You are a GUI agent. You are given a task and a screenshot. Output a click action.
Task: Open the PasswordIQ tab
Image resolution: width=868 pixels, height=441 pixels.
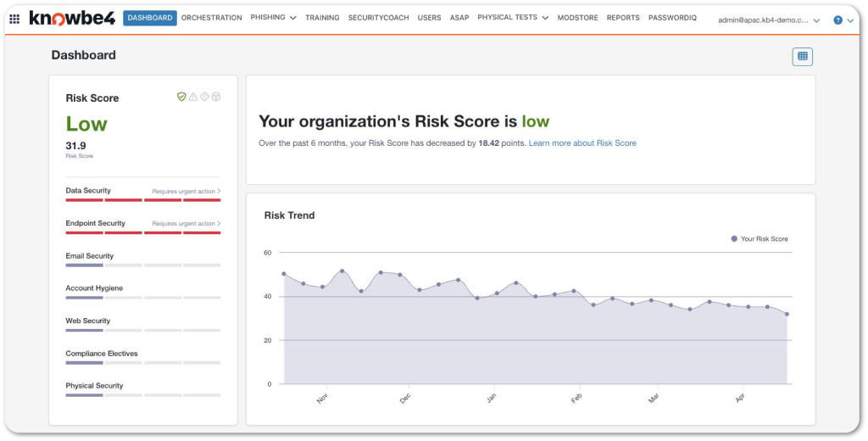[672, 18]
